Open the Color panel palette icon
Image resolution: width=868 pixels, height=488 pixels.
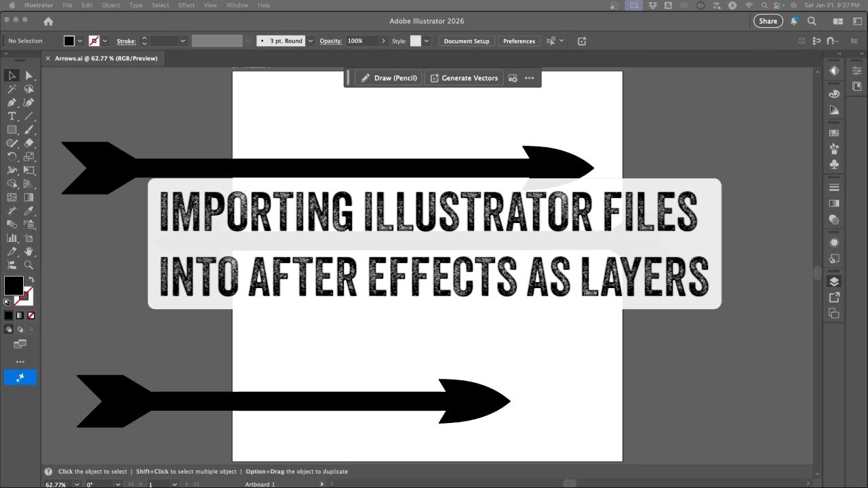(834, 94)
